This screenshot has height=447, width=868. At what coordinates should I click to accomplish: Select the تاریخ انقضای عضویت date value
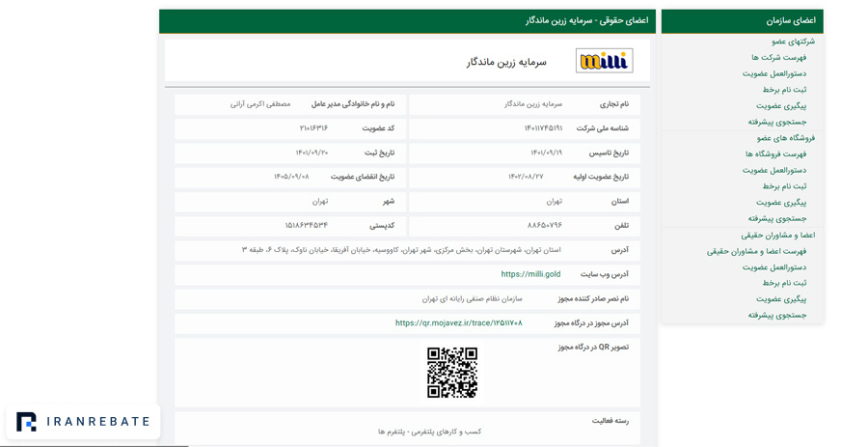291,177
